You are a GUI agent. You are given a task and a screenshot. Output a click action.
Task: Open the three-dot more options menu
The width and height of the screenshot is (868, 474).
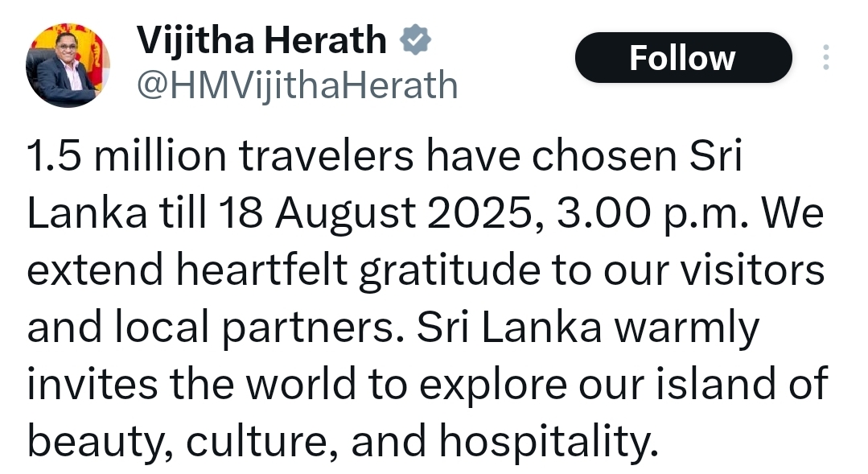coord(825,58)
